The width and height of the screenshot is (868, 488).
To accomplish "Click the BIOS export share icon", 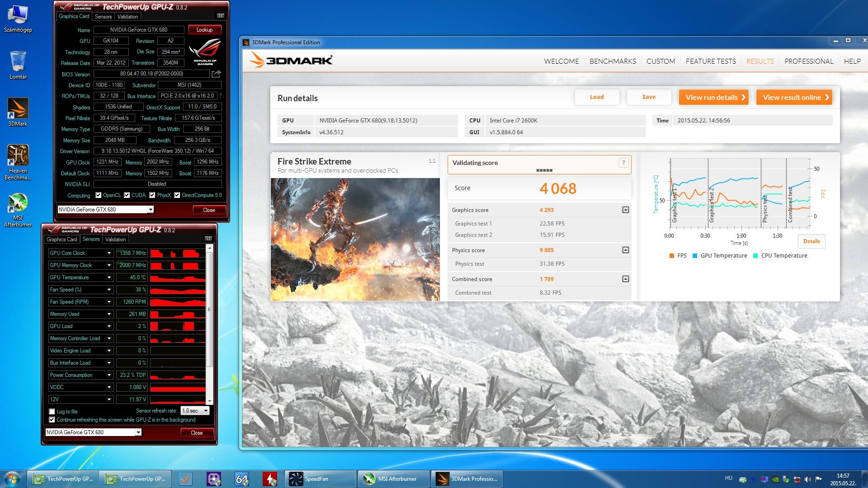I will pos(216,74).
